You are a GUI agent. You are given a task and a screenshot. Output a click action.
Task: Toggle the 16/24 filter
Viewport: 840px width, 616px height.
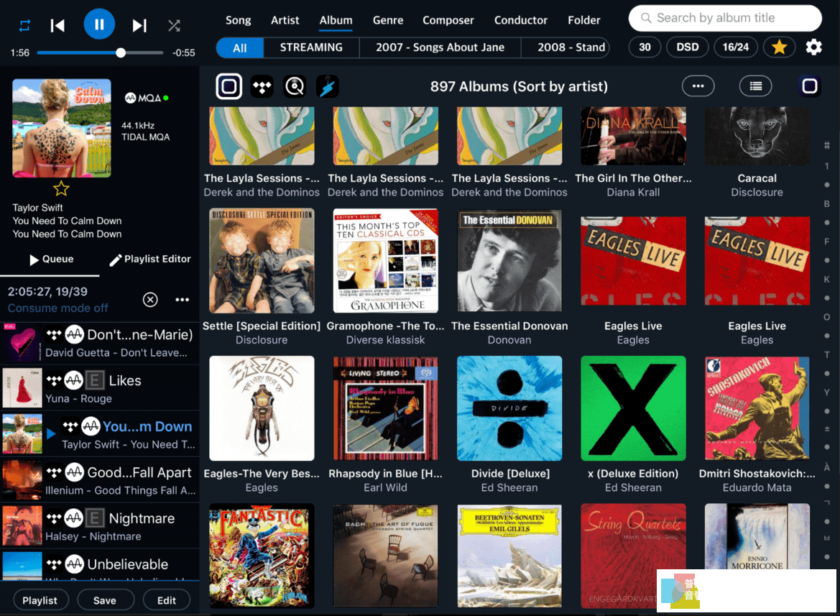click(735, 47)
